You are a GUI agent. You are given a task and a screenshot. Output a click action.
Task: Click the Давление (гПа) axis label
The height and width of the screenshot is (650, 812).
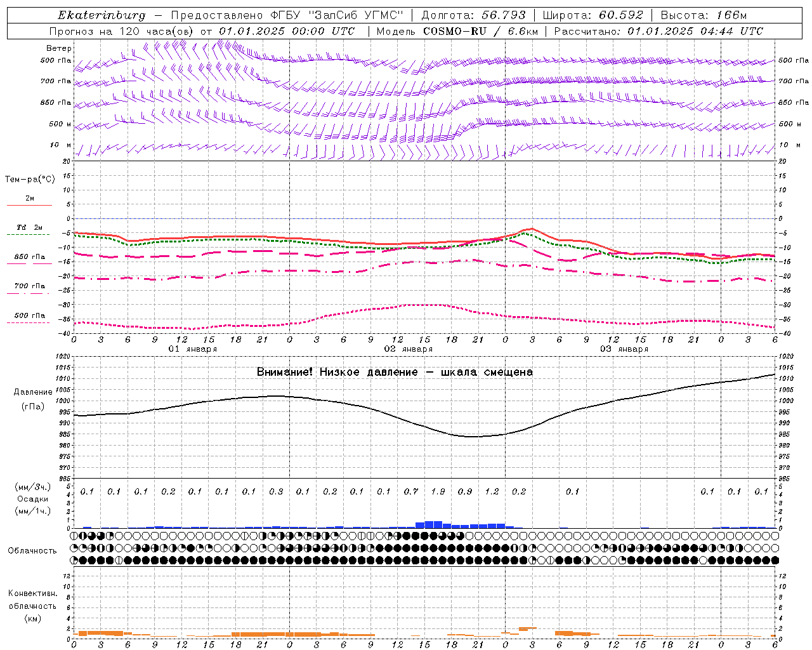tap(33, 399)
